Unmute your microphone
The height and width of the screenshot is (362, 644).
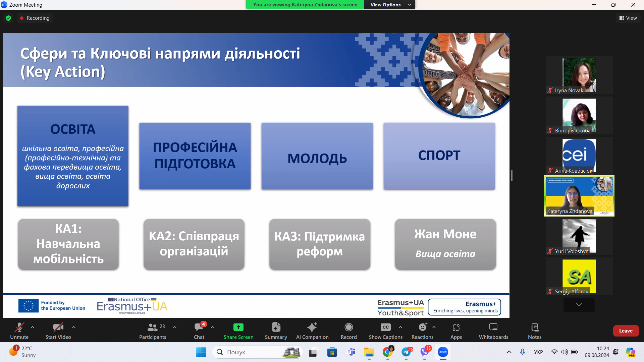pos(19,330)
